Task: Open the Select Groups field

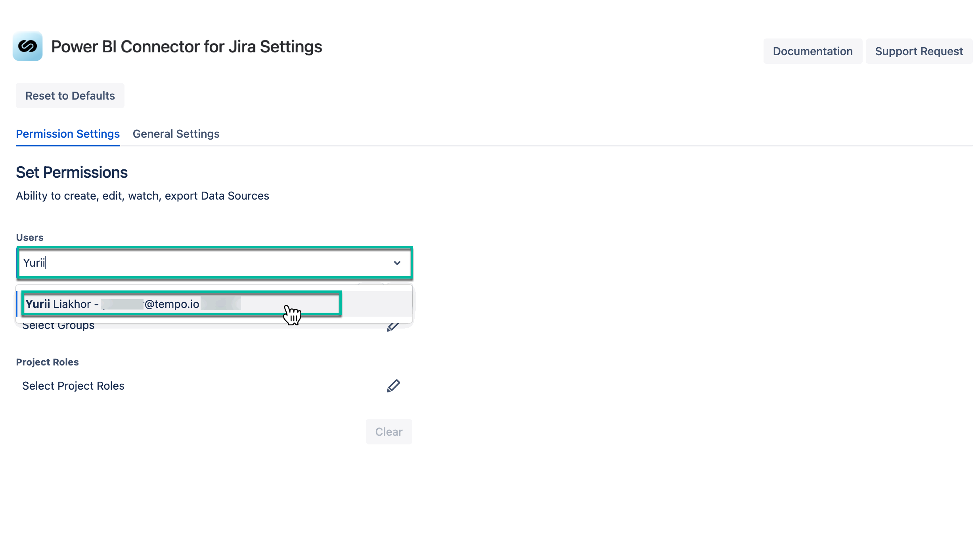Action: click(x=58, y=326)
